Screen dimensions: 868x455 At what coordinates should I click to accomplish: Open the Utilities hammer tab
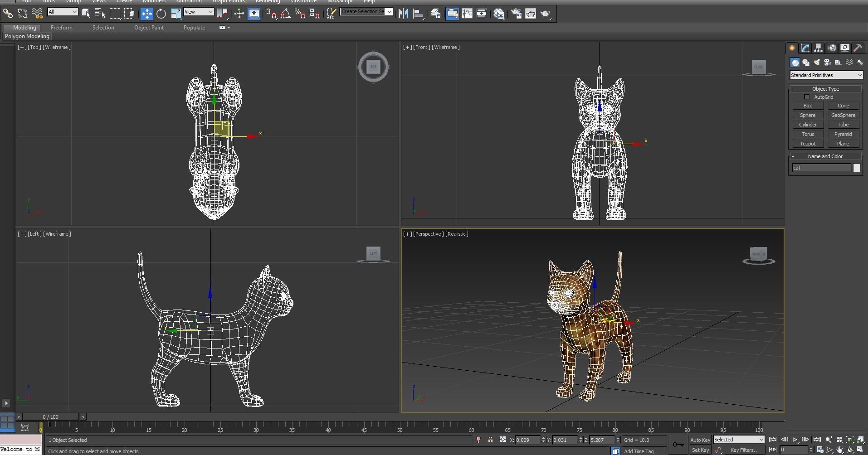tap(858, 48)
